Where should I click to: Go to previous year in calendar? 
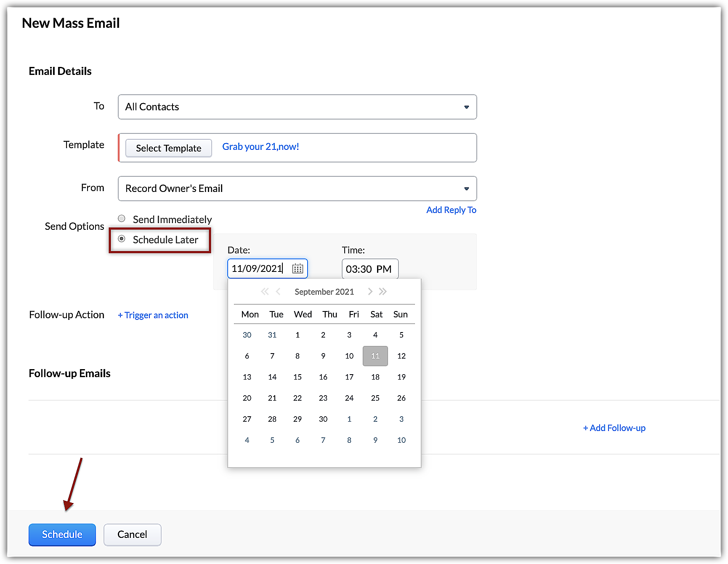pos(264,292)
